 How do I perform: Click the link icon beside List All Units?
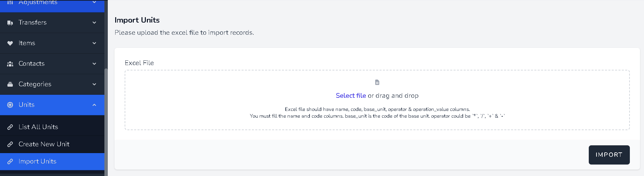click(x=10, y=127)
